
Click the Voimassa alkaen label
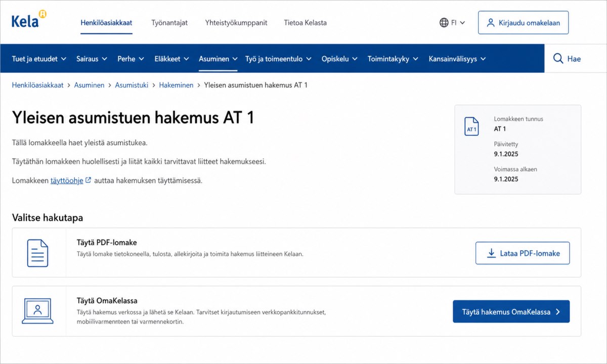click(515, 169)
